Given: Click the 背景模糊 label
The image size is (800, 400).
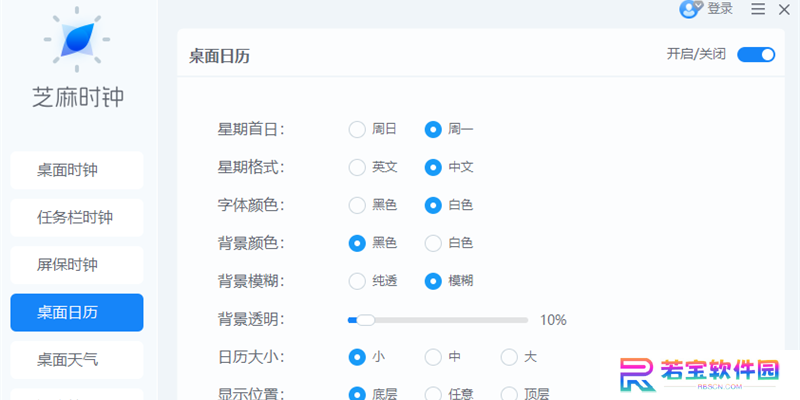Looking at the screenshot, I should [x=251, y=281].
